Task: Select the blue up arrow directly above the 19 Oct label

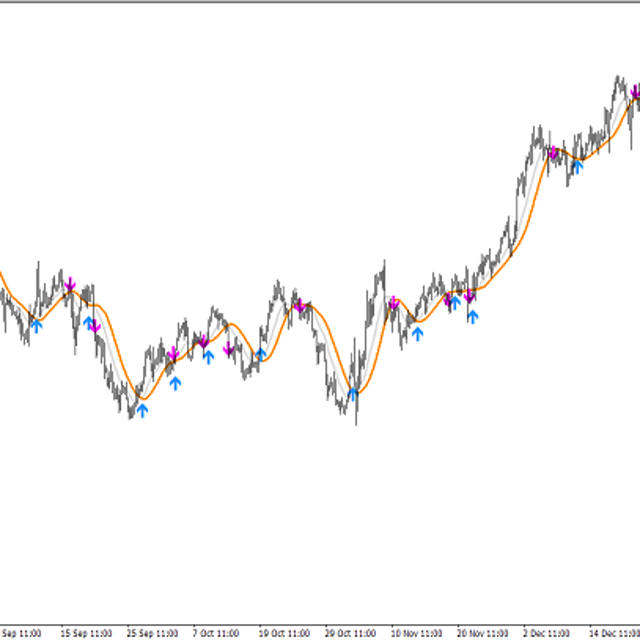Action: point(261,353)
